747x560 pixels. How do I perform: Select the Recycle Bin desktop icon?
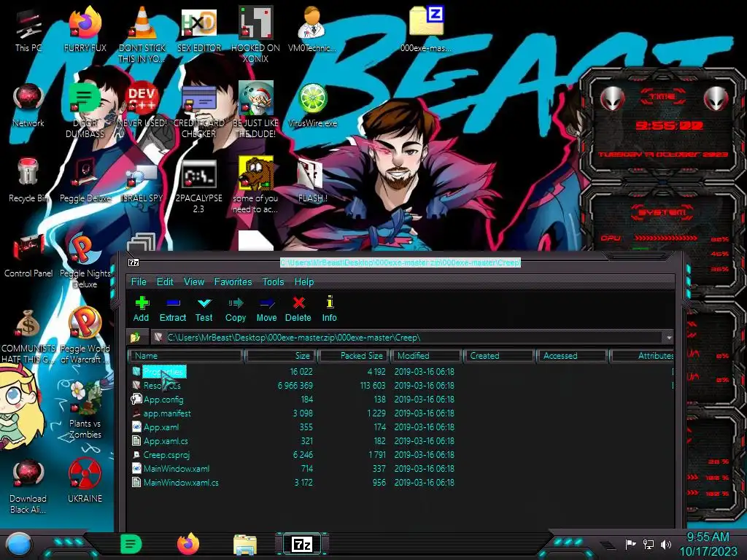click(28, 180)
